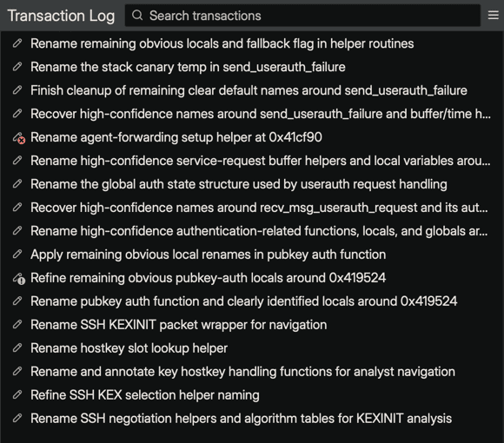
Task: Click pencil icon beside 'Rename remaining obvious locals'
Action: pos(17,43)
